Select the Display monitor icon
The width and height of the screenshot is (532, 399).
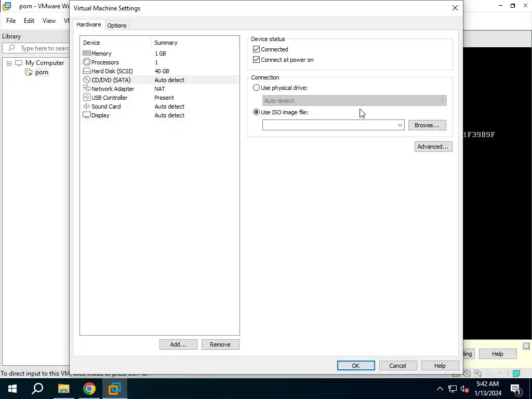(x=87, y=115)
